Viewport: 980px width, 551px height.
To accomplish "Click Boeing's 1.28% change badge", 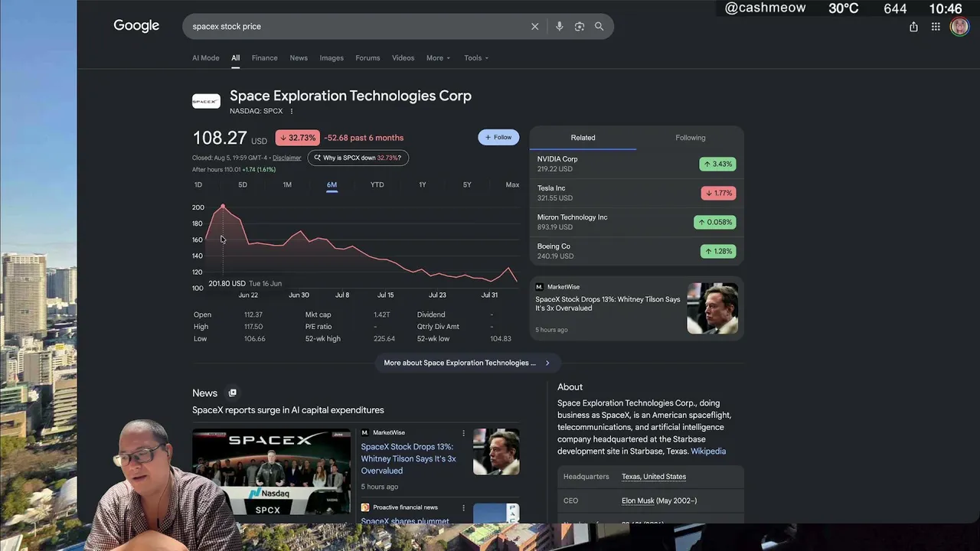I will [x=717, y=251].
